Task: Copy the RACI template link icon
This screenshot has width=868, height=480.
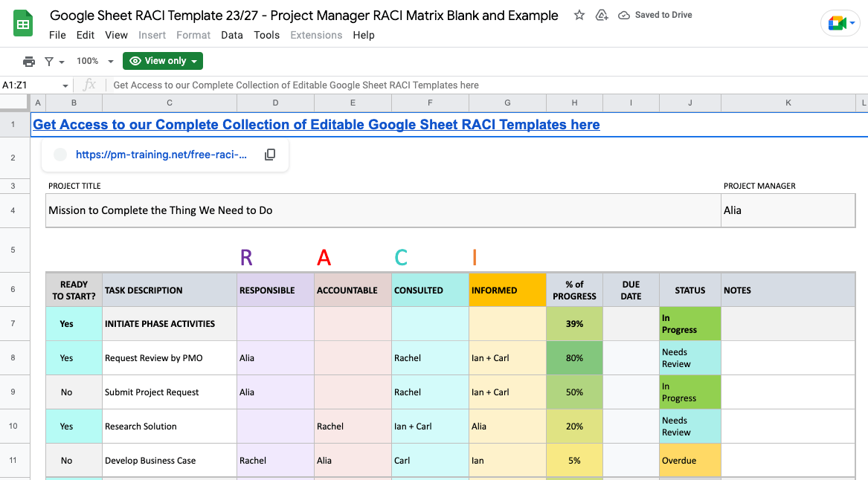Action: click(x=270, y=154)
